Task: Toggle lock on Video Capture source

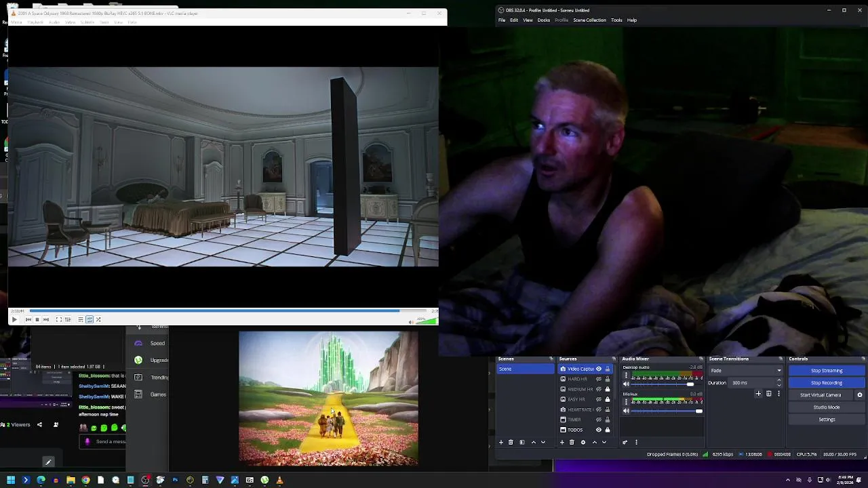Action: click(608, 369)
